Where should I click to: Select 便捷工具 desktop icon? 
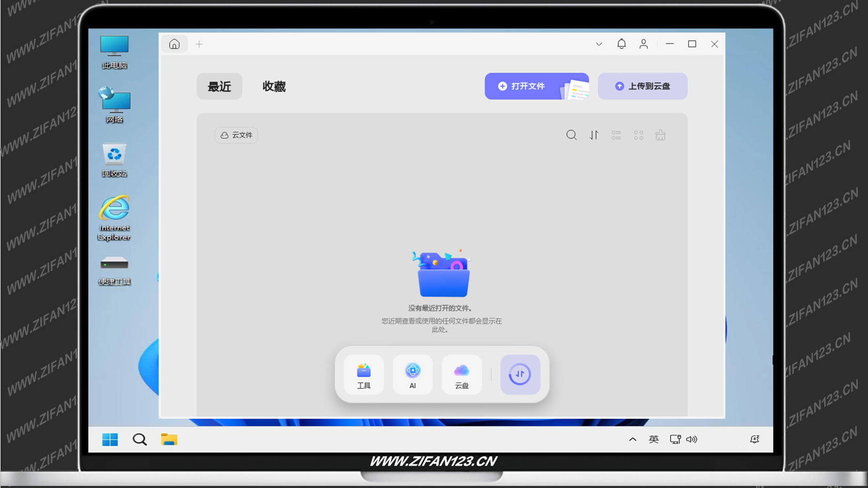(114, 271)
